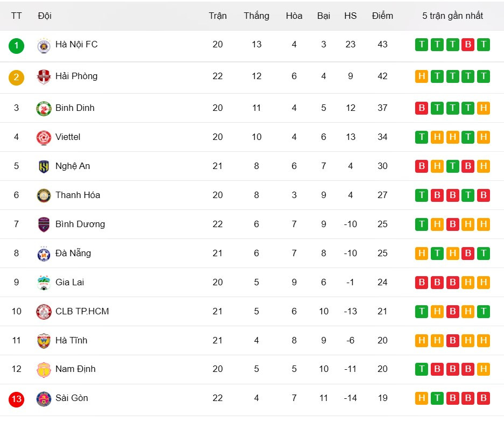Click Hà Nội FC's red B result badge
Screen dimensions: 504x422
point(468,45)
